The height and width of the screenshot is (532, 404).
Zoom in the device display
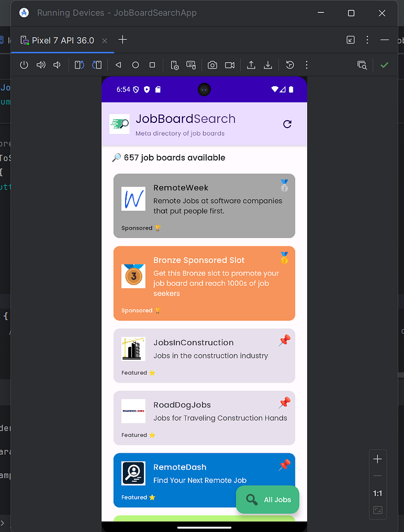coord(377,460)
